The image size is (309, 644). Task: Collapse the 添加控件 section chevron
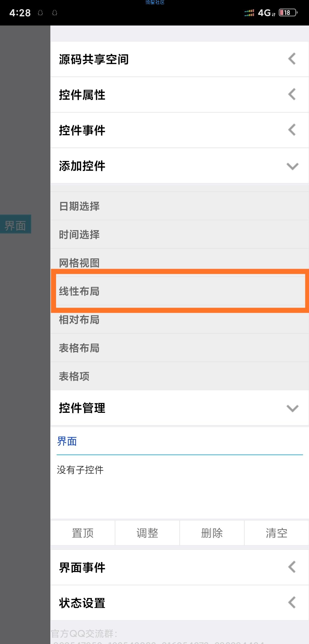292,166
